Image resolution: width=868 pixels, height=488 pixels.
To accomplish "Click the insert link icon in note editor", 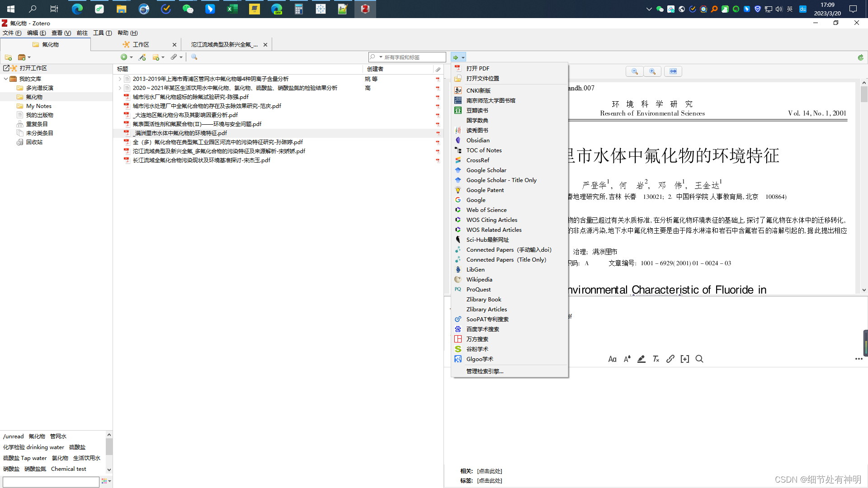I will tap(670, 359).
